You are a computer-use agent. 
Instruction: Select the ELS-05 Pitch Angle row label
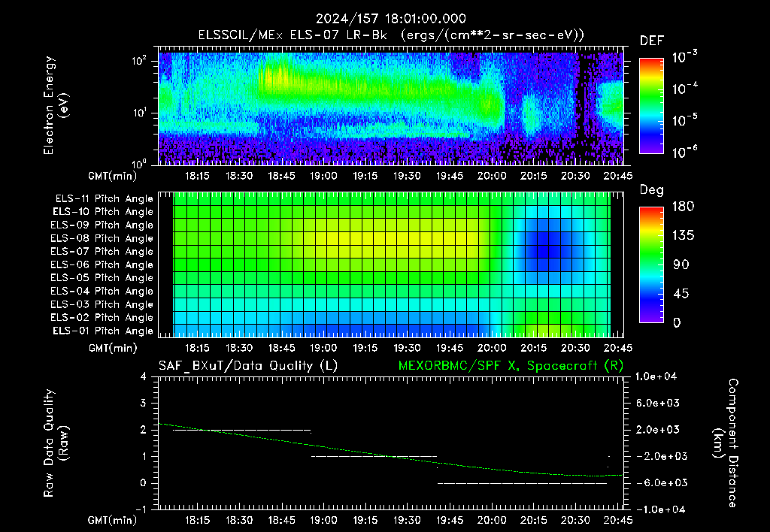[x=102, y=278]
